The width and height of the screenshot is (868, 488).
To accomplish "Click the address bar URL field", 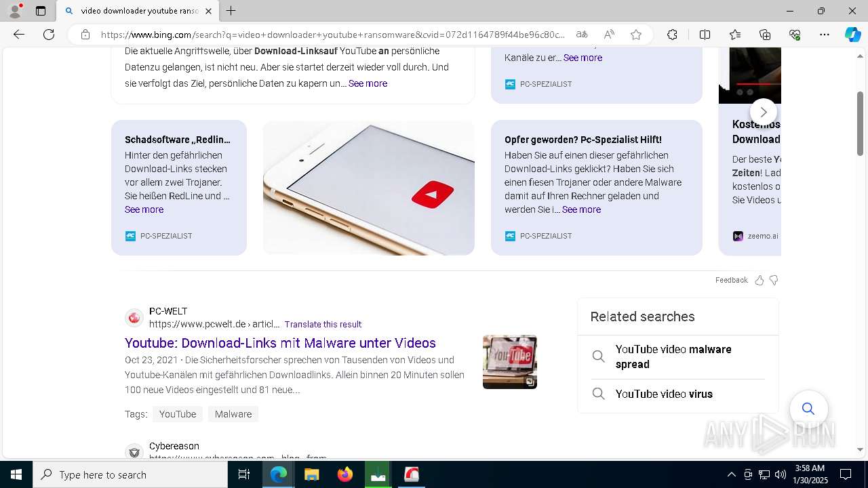I will coord(332,35).
